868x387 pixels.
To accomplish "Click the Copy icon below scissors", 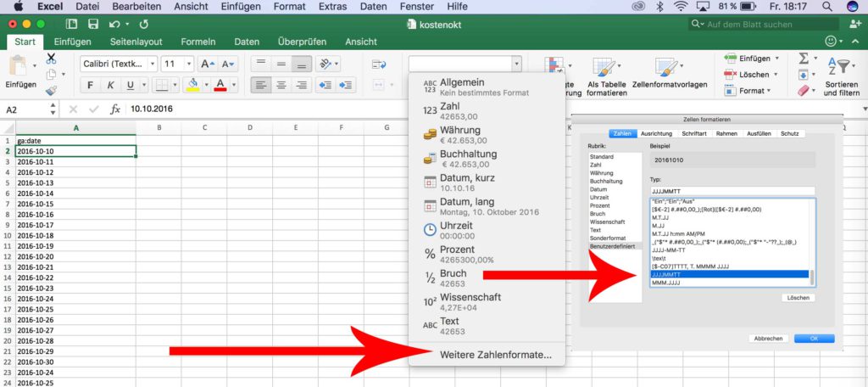I will tap(51, 75).
